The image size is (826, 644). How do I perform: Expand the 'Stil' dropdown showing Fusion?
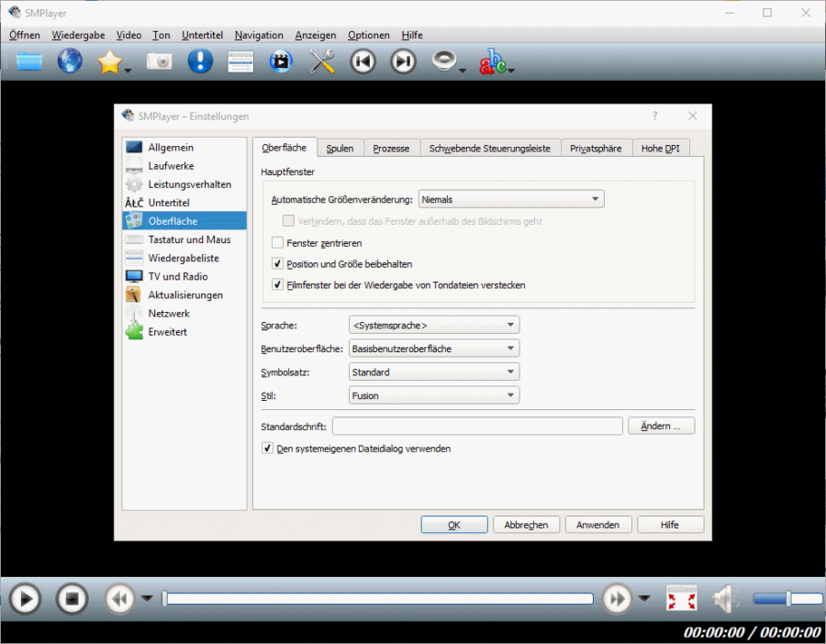pyautogui.click(x=434, y=395)
